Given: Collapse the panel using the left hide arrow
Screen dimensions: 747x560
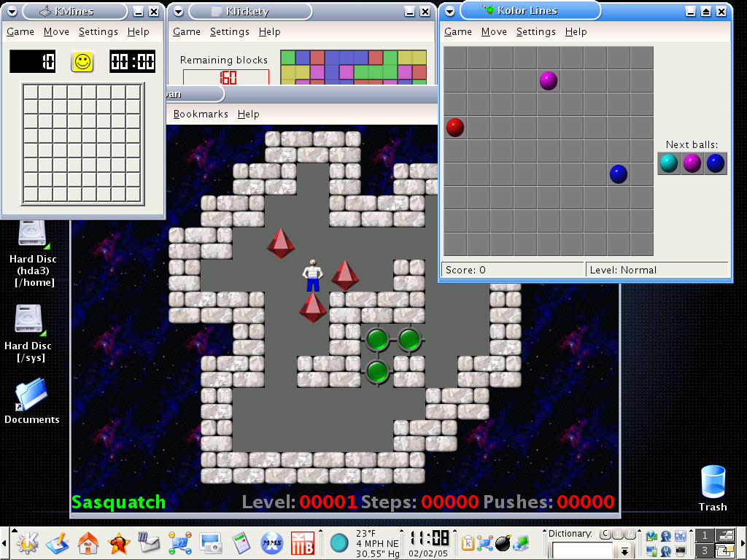Looking at the screenshot, I should [x=4, y=543].
